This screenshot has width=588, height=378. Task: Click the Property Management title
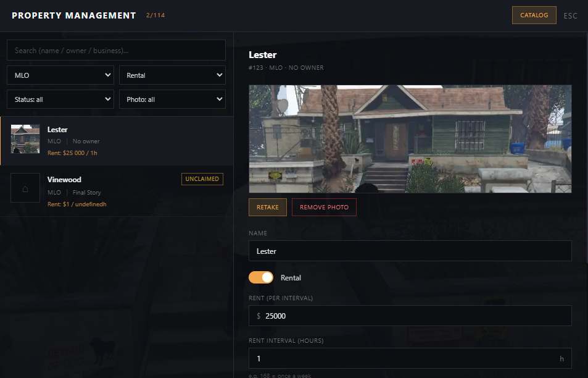coord(74,15)
